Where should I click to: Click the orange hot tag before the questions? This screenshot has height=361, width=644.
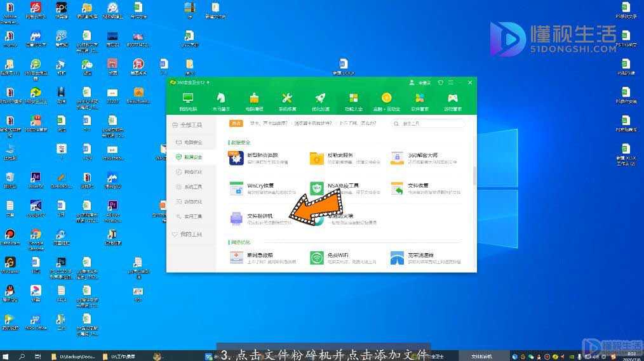point(236,123)
